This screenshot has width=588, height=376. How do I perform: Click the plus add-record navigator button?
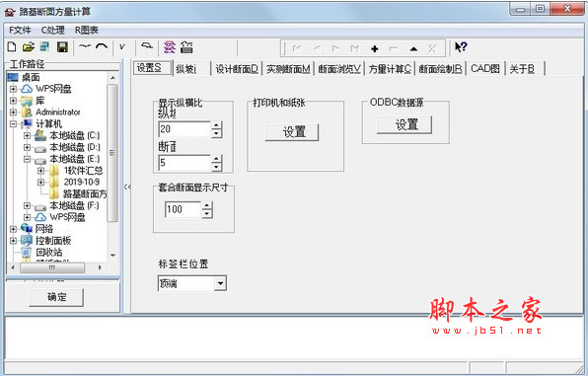click(x=374, y=48)
